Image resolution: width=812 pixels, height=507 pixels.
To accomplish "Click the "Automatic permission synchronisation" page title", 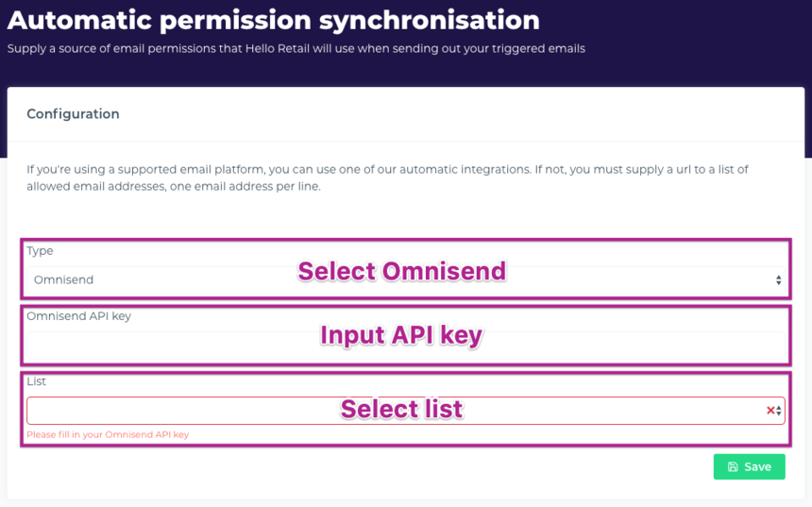I will point(274,20).
